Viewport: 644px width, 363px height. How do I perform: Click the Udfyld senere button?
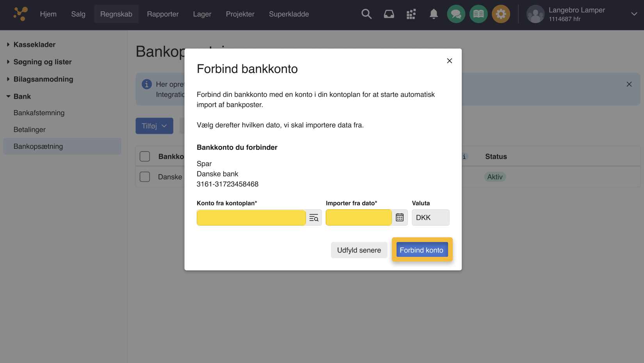(359, 250)
